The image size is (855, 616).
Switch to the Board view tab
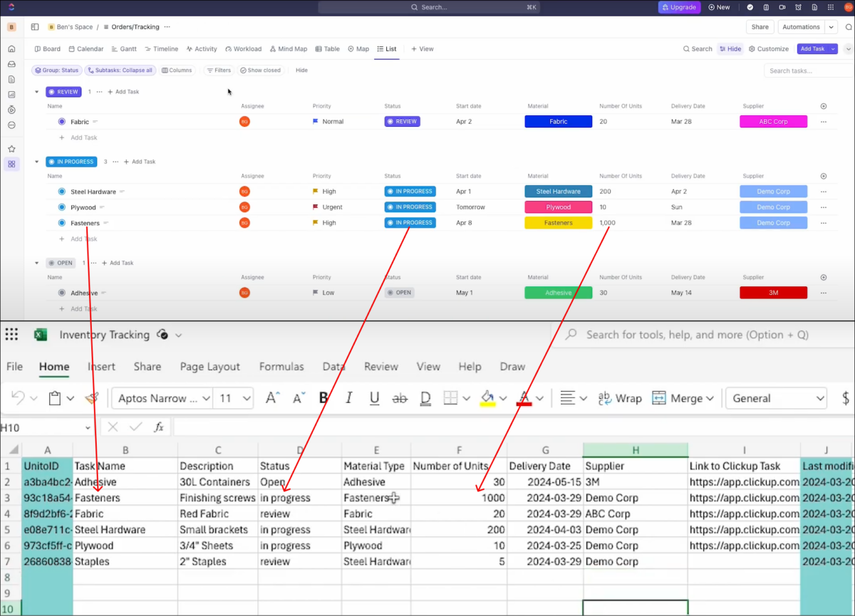click(47, 48)
